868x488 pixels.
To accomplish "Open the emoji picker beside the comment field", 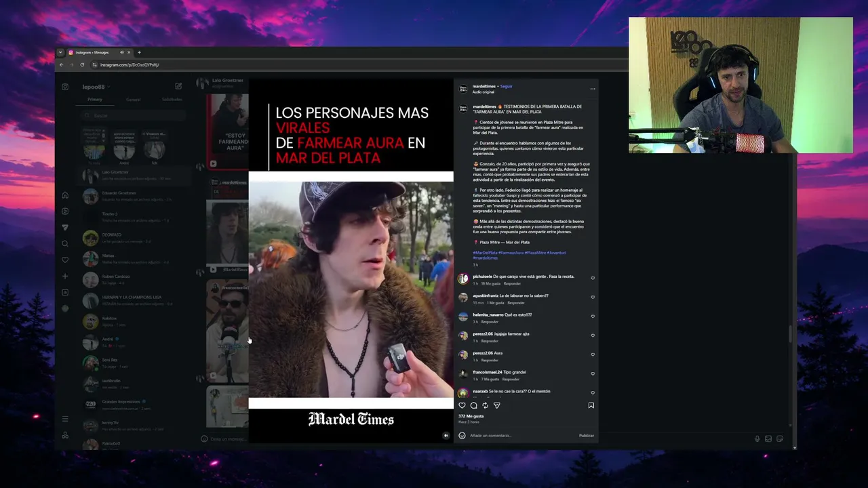I will (x=462, y=435).
